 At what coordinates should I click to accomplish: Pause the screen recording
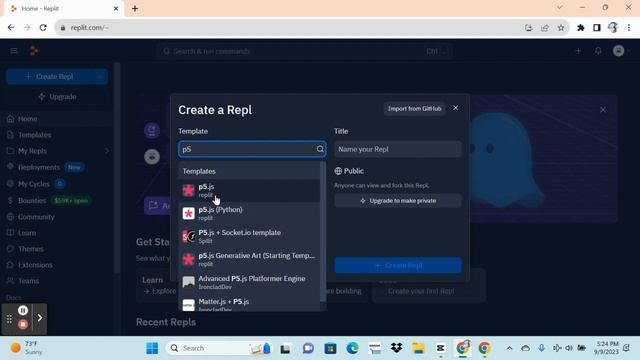pos(23,310)
